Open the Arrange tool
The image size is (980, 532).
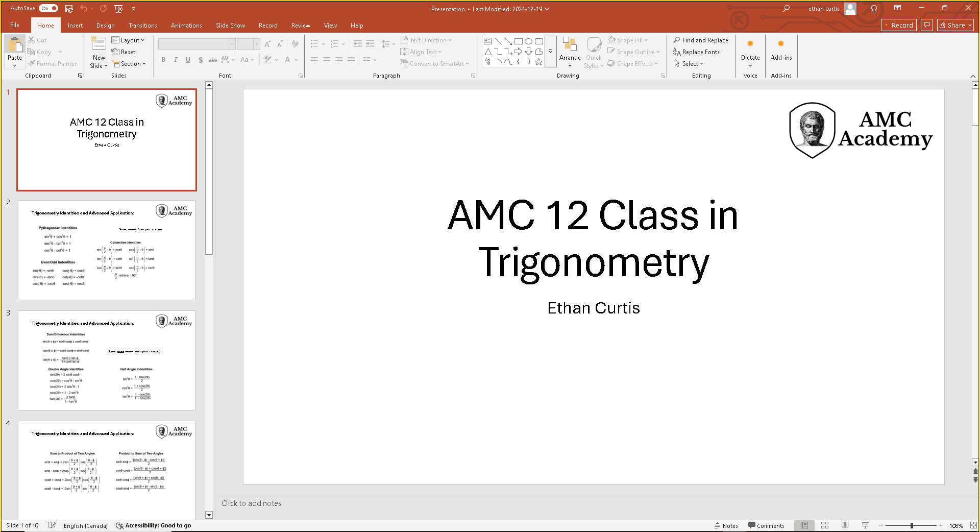coord(570,51)
